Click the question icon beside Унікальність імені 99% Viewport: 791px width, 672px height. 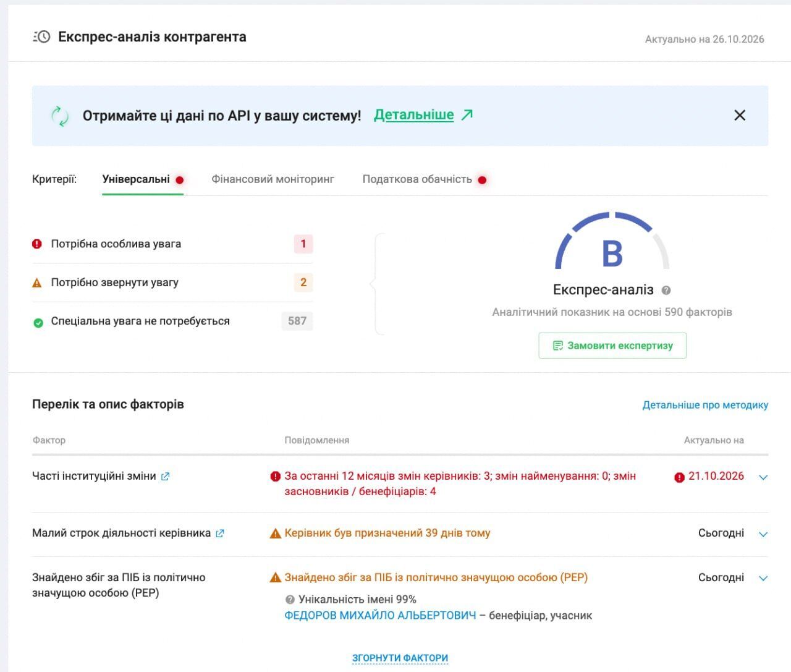(290, 600)
